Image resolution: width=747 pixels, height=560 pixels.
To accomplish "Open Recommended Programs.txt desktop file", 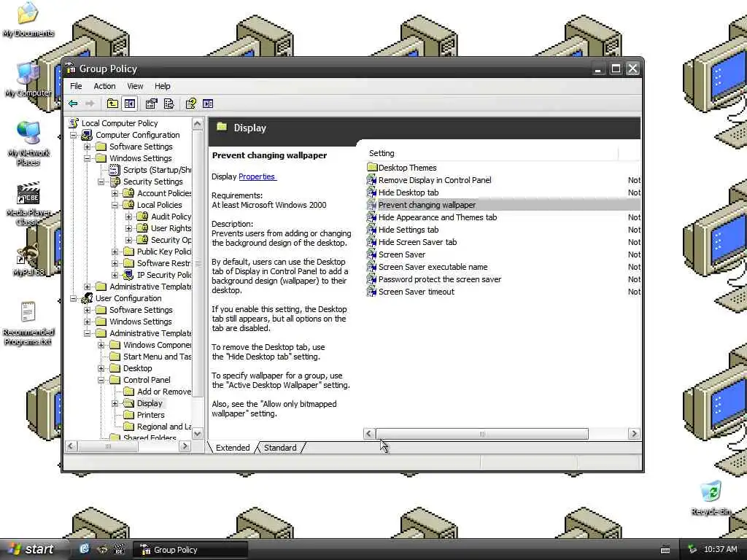I will [x=28, y=323].
